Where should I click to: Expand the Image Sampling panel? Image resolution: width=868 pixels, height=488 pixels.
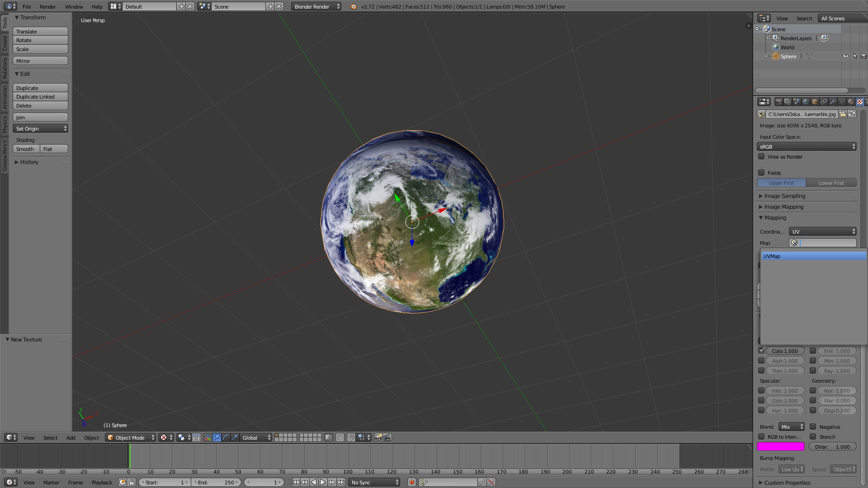[x=784, y=196]
